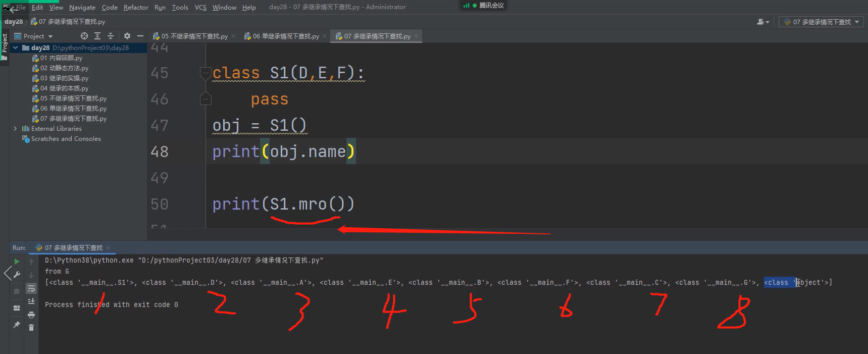Expand all items in Project tree
The height and width of the screenshot is (354, 868).
click(97, 36)
